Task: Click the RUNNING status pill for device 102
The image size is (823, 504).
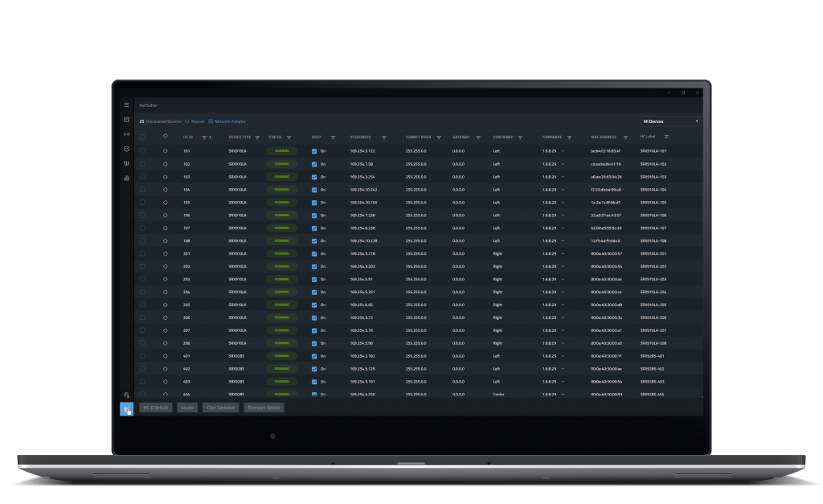Action: click(281, 164)
